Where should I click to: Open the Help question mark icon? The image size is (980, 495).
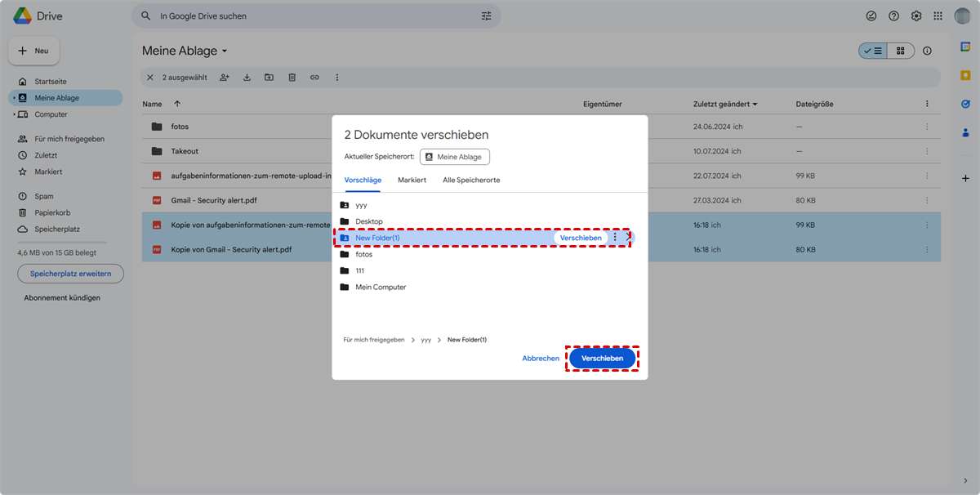[x=894, y=16]
